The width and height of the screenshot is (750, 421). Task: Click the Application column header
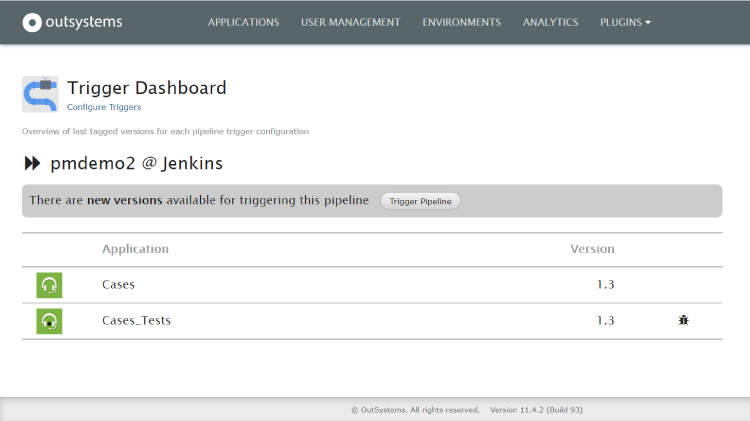tap(135, 249)
